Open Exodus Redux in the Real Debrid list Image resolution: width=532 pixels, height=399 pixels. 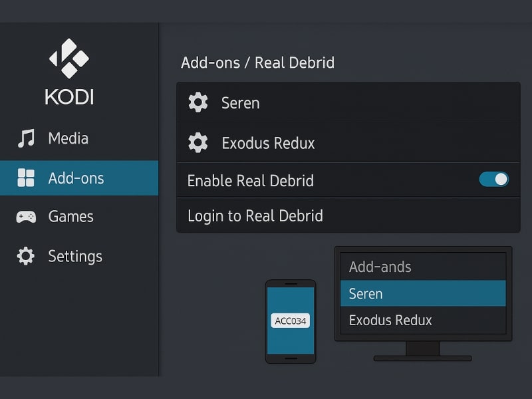(x=348, y=142)
